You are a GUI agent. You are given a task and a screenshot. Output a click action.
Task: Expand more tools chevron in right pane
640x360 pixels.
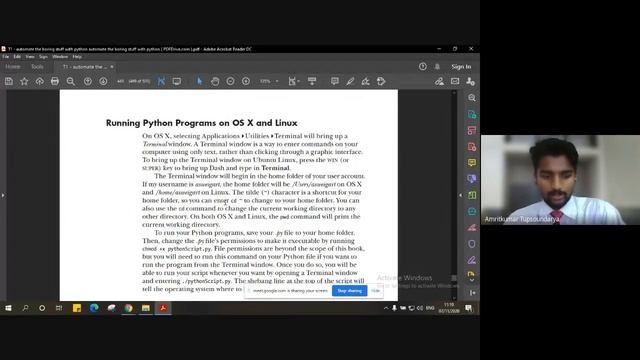(472, 280)
